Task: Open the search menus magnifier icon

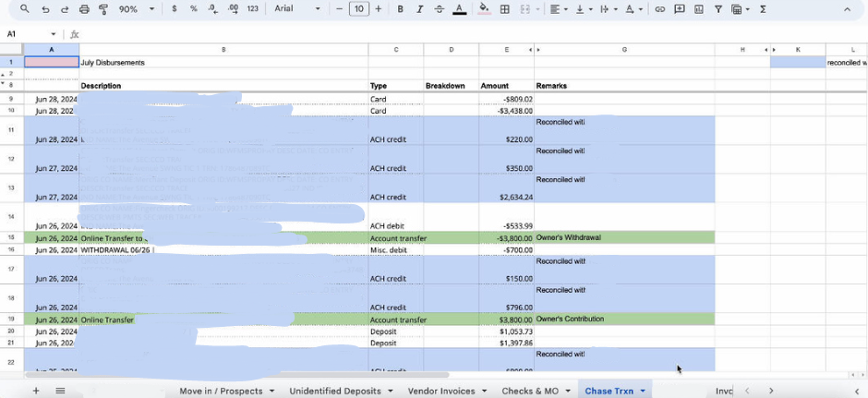Action: (25, 9)
